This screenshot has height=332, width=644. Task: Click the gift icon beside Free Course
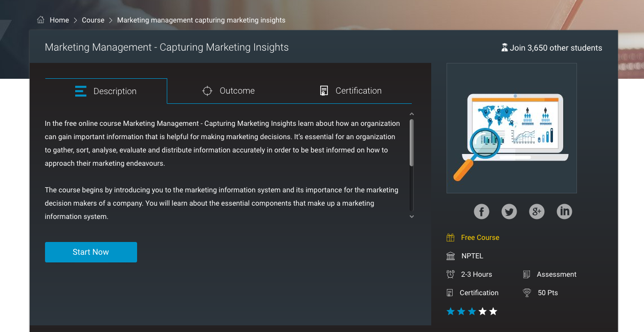[x=451, y=237]
